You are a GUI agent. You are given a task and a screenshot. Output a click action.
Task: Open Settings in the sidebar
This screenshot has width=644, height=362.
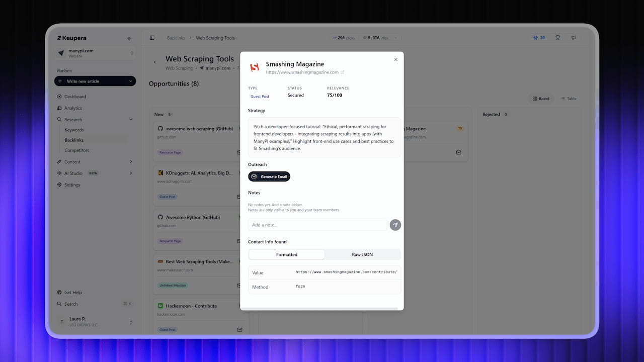[72, 185]
